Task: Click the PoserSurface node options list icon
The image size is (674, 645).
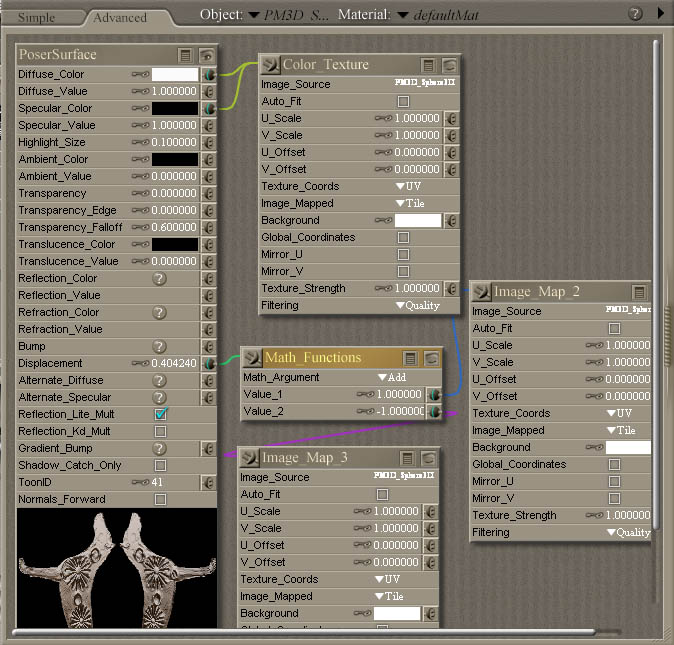Action: [185, 55]
